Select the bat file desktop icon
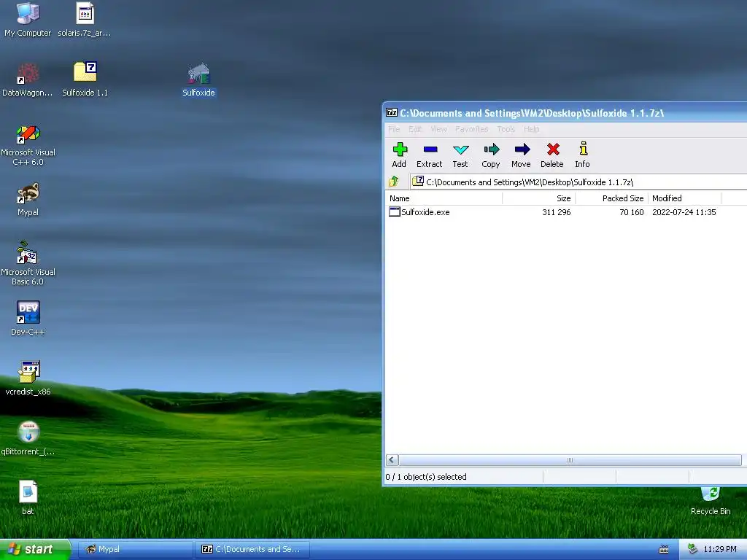747x560 pixels. [28, 491]
